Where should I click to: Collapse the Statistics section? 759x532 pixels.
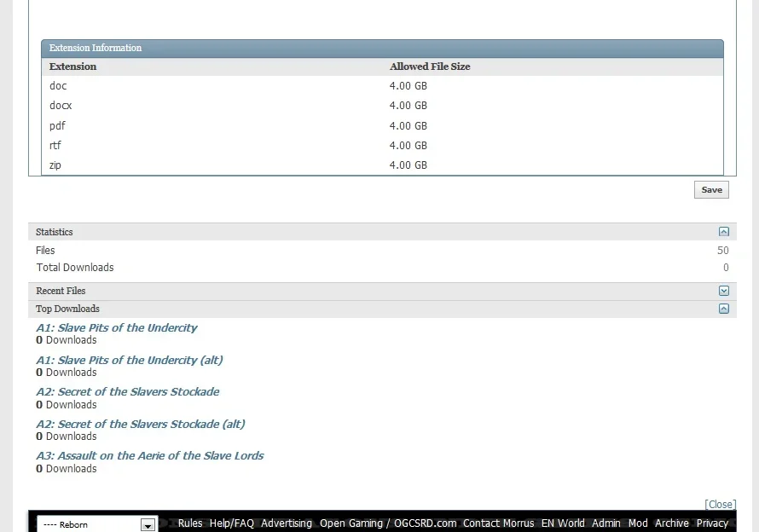pyautogui.click(x=723, y=232)
